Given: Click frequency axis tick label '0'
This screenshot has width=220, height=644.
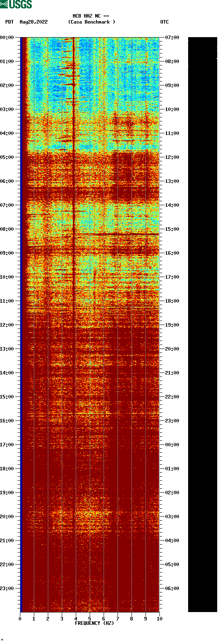Looking at the screenshot, I should (20, 619).
